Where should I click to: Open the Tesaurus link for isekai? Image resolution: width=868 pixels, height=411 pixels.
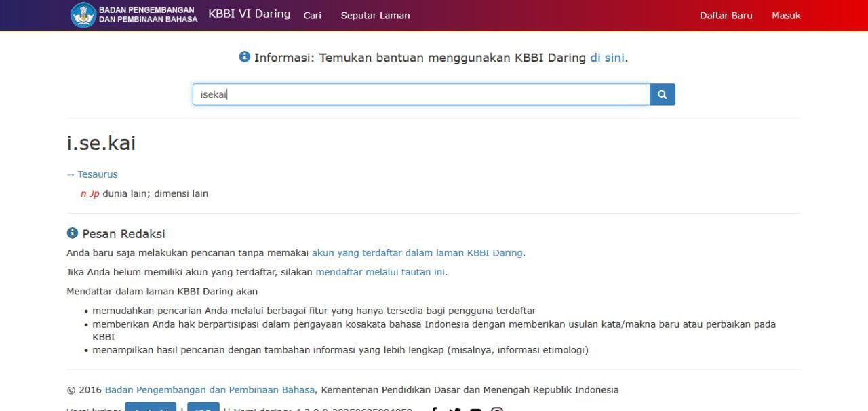97,174
